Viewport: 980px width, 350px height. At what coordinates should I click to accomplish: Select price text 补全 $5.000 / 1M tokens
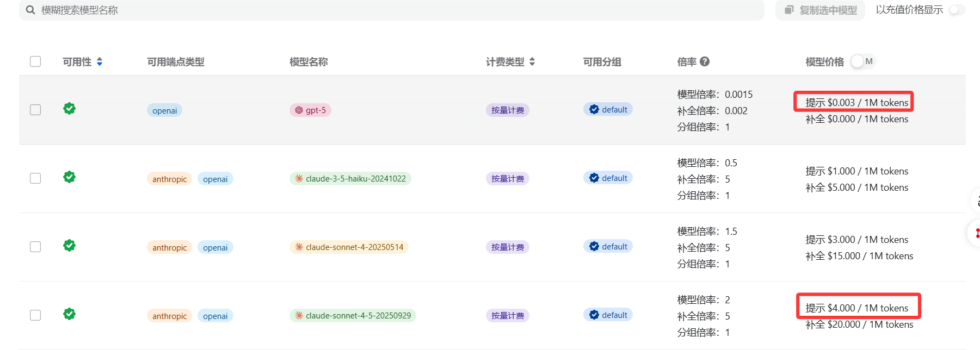pyautogui.click(x=857, y=187)
